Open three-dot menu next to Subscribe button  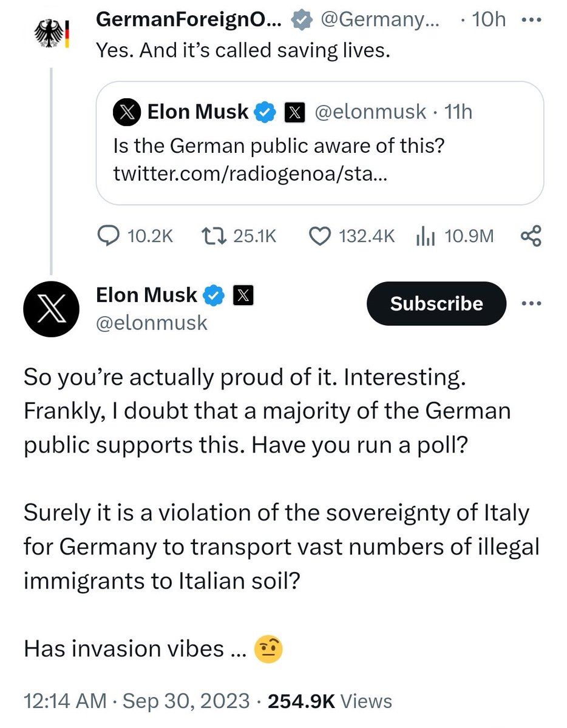[531, 303]
